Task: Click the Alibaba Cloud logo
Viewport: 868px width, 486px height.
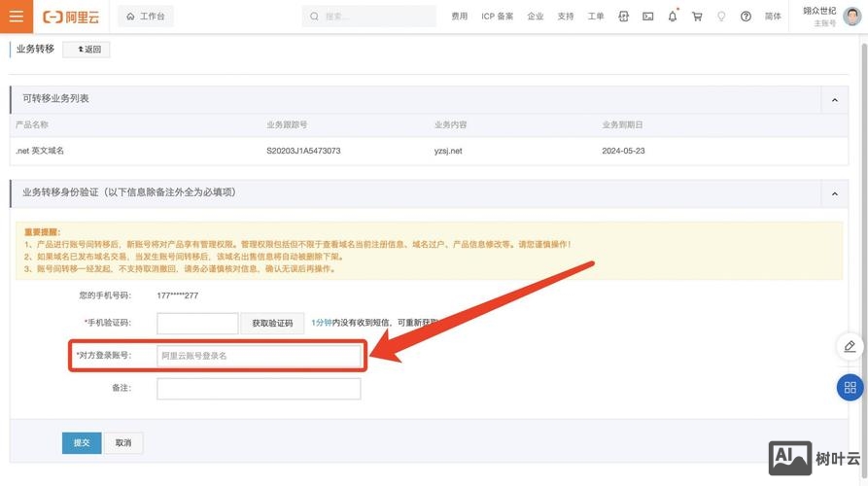Action: click(71, 17)
